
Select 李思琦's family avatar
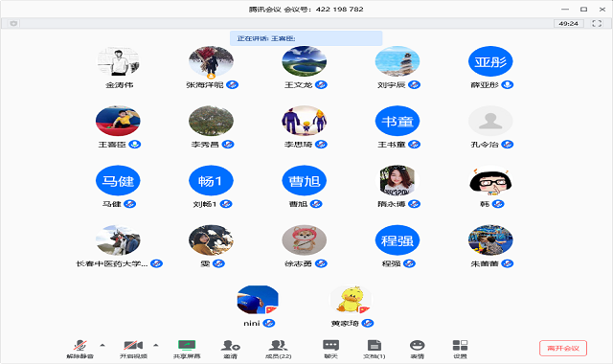pos(305,121)
